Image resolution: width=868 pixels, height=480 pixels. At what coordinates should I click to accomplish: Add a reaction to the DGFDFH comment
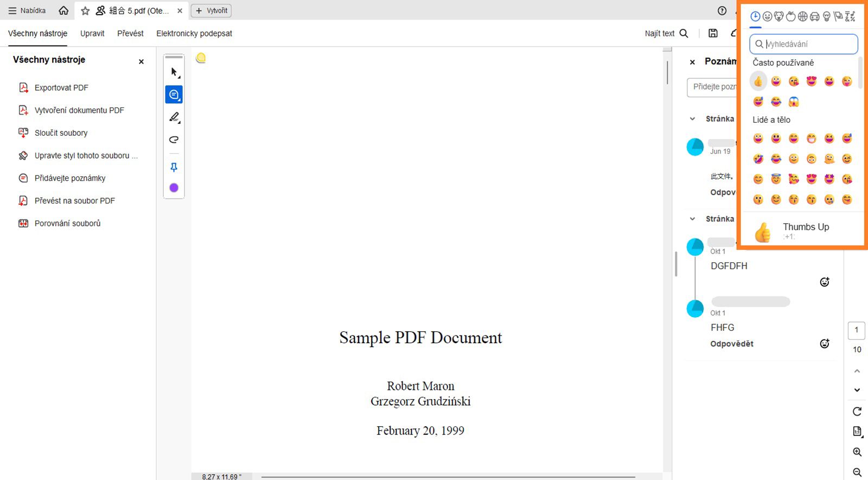pos(825,282)
